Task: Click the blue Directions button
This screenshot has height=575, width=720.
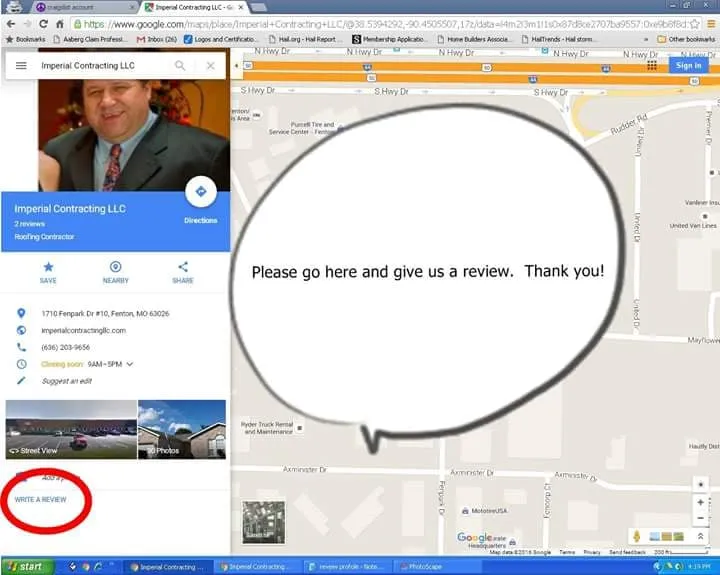Action: tap(201, 192)
